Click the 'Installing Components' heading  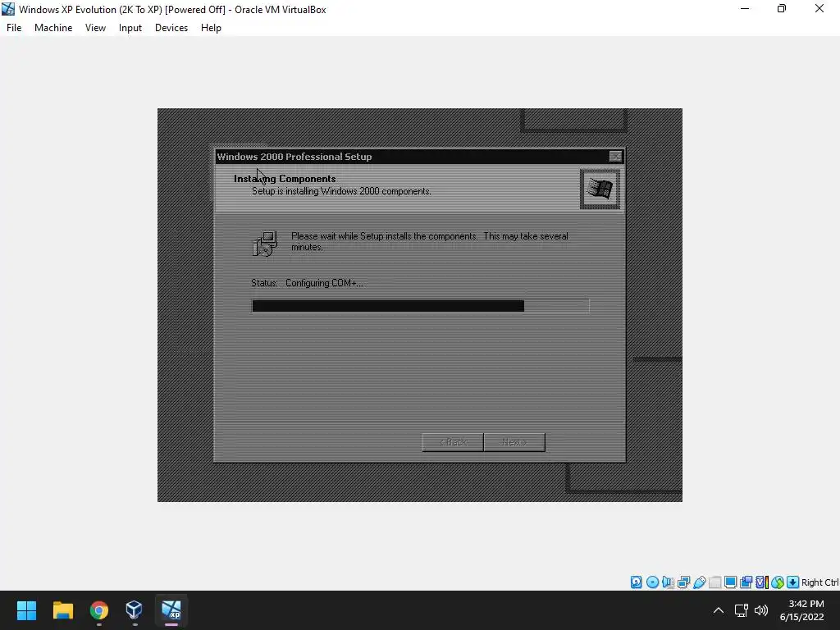tap(285, 179)
